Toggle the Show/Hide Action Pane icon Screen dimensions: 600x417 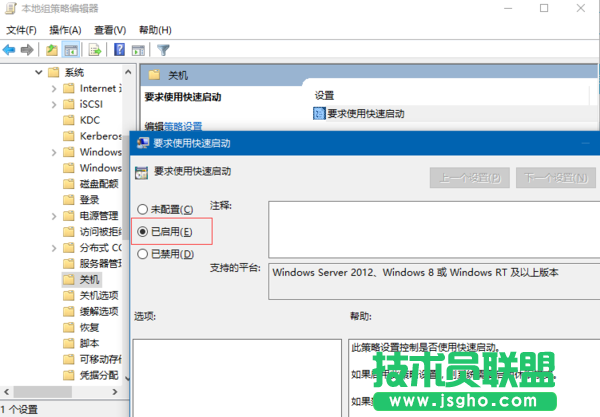pyautogui.click(x=138, y=49)
